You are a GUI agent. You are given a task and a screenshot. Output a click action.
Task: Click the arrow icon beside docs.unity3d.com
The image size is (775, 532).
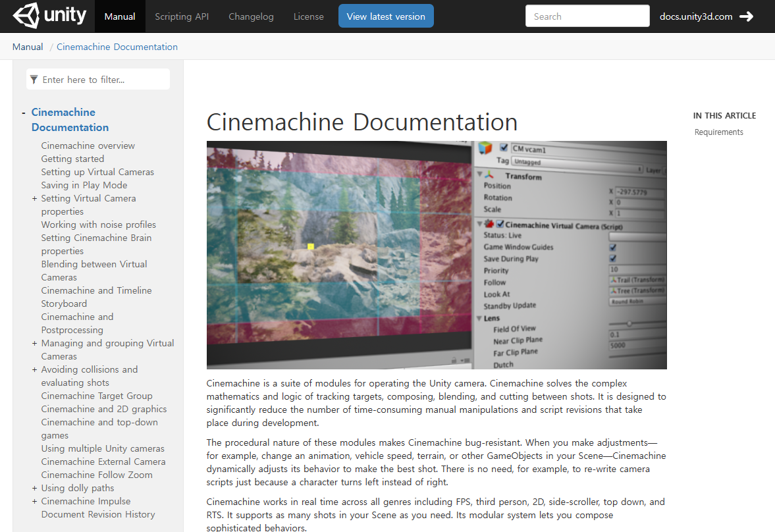coord(746,16)
